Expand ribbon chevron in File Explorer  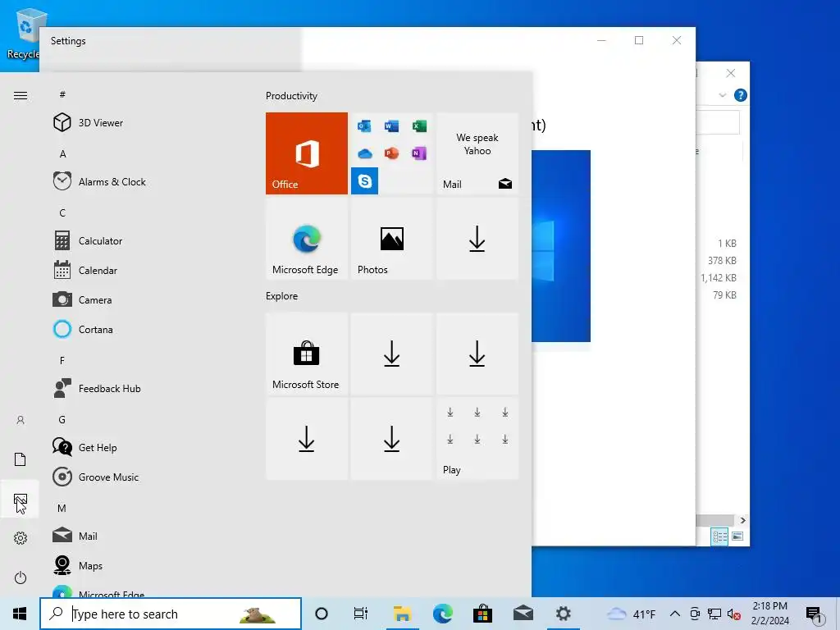722,95
